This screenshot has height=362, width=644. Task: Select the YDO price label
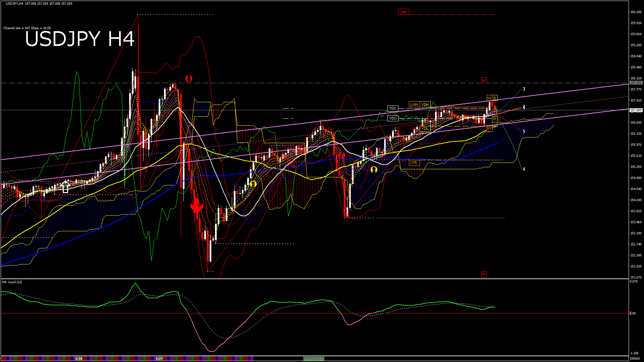(x=392, y=118)
